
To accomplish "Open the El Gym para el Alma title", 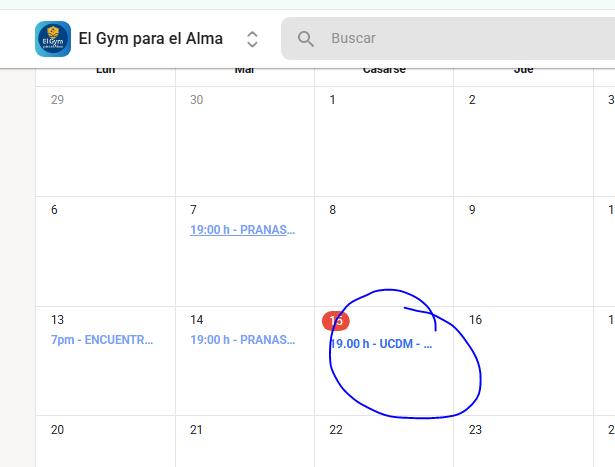I will [x=150, y=39].
